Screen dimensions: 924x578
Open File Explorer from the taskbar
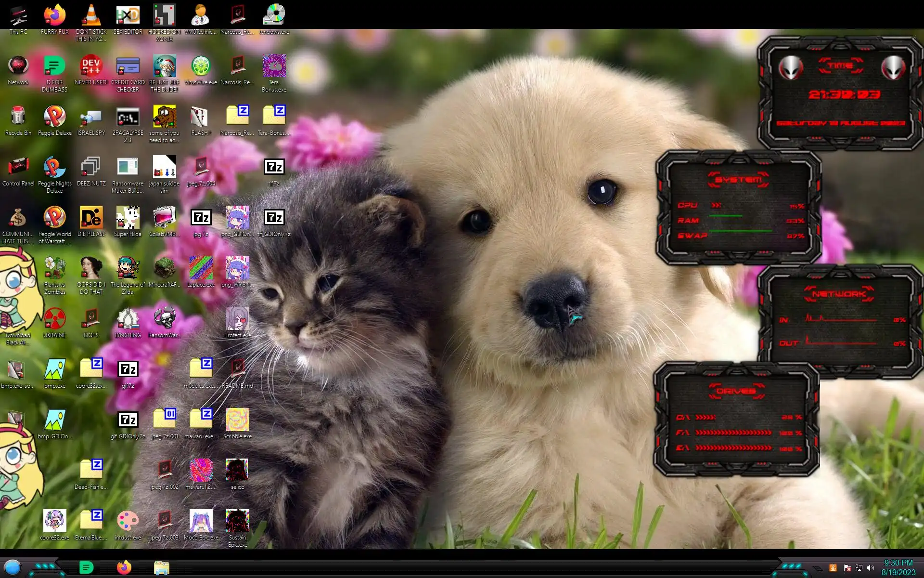pos(161,568)
